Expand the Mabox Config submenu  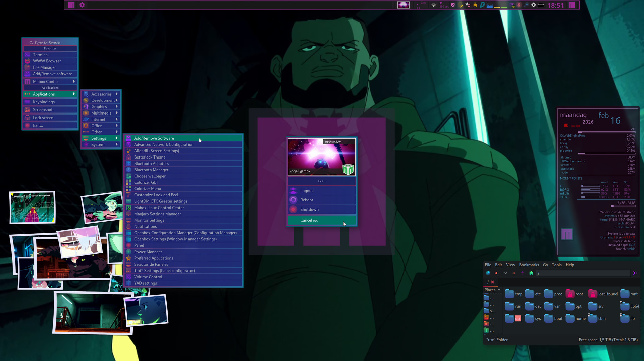coord(50,81)
